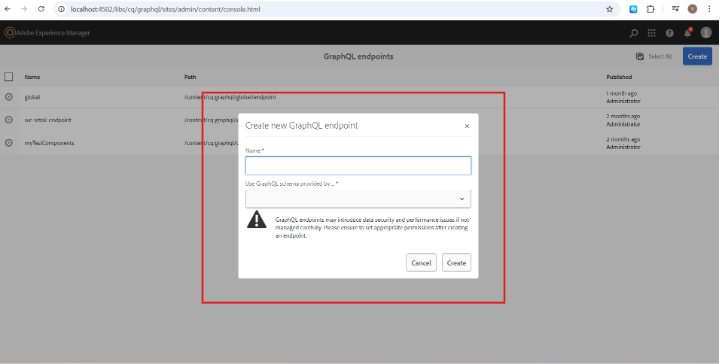
Task: Open the Extensions puzzle icon
Action: tap(650, 9)
